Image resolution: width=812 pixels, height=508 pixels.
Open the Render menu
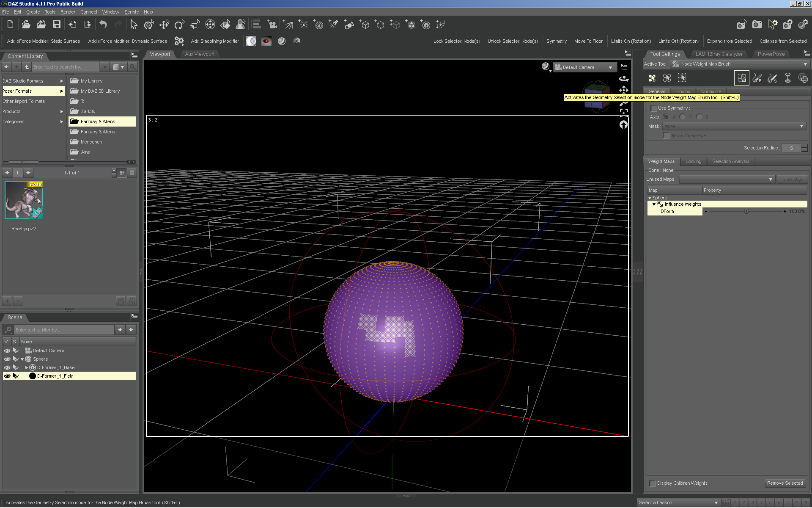coord(67,12)
